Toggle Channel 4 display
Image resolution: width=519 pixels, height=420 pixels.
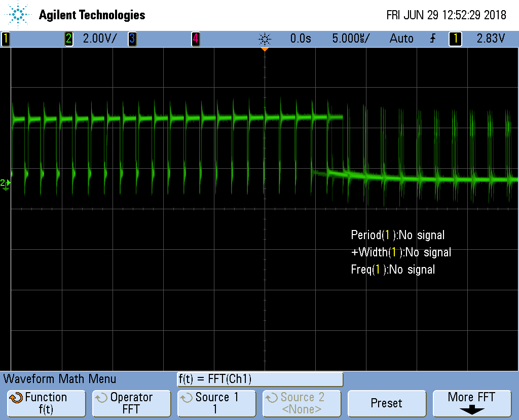(x=196, y=39)
